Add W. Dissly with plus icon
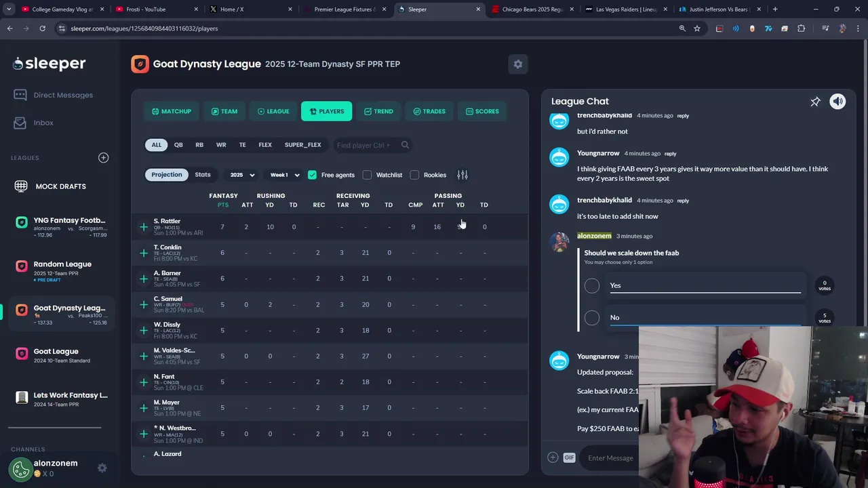The width and height of the screenshot is (868, 488). [x=144, y=330]
